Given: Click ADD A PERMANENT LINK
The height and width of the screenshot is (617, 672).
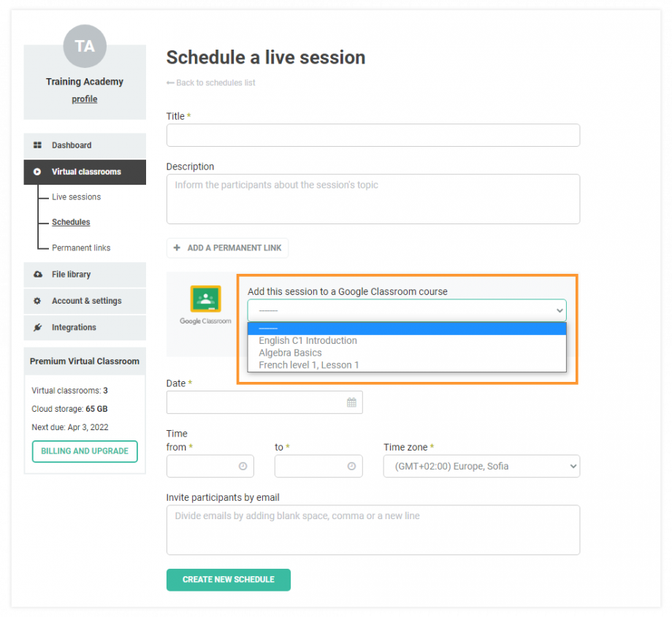Looking at the screenshot, I should pyautogui.click(x=227, y=248).
